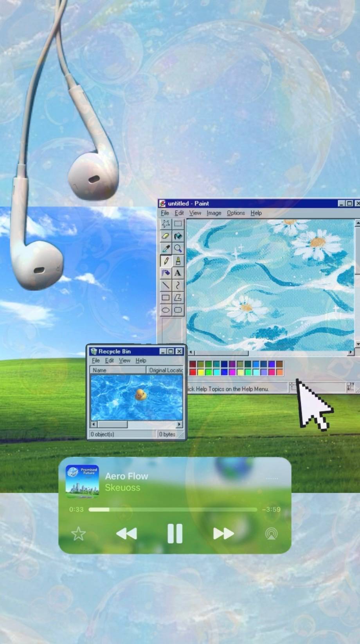The image size is (360, 644).
Task: Click the Original Location column header
Action: pyautogui.click(x=165, y=370)
